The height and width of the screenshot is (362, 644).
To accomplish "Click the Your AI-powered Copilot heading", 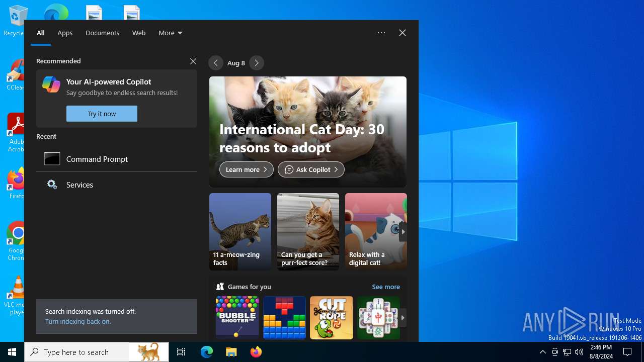I will (109, 81).
